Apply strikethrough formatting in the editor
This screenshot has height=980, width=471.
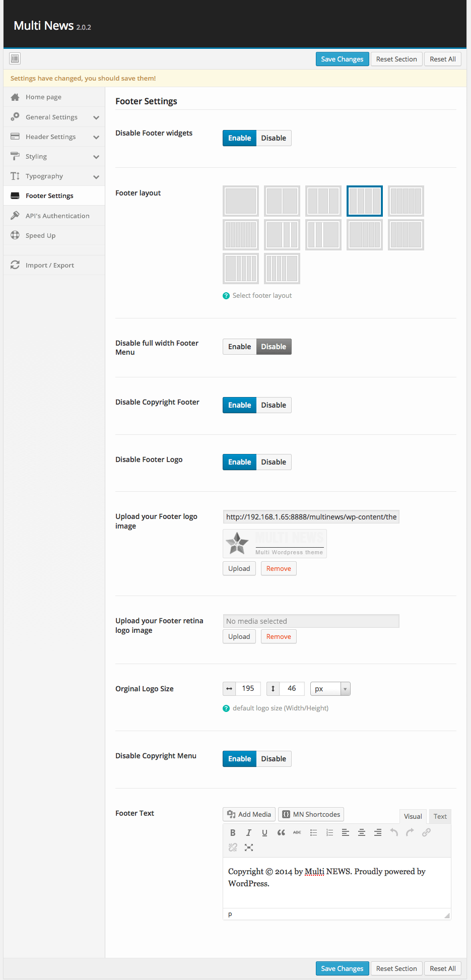pyautogui.click(x=297, y=833)
